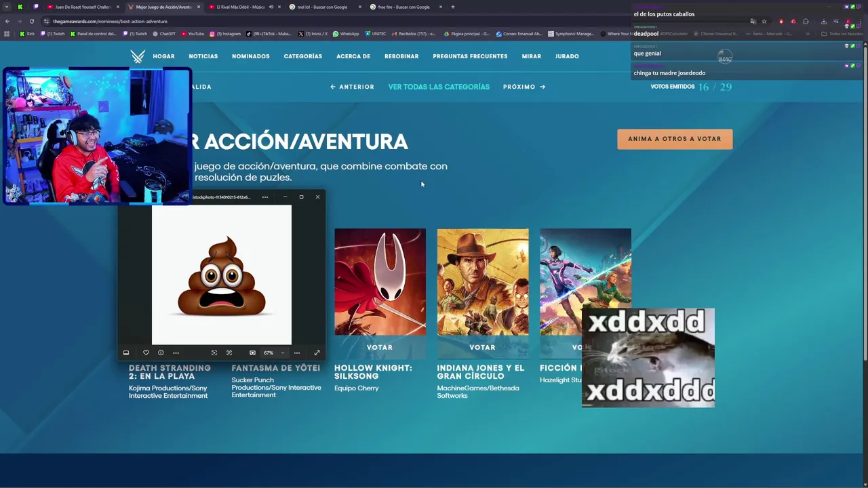Go to HOGAR home link
This screenshot has height=488, width=868.
(163, 56)
